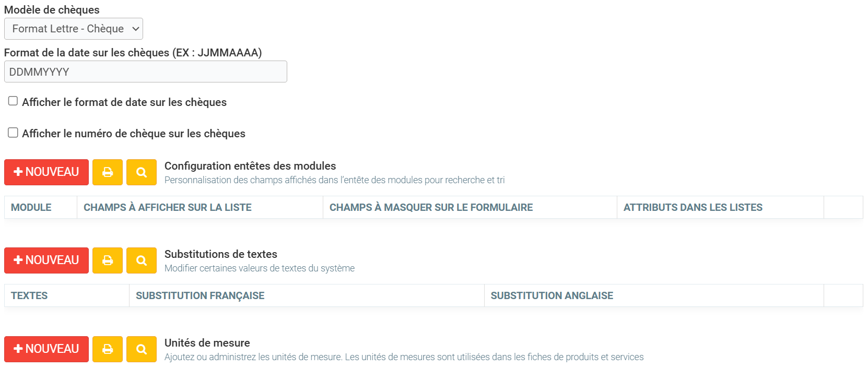
Task: Print the Substitutions de textes list
Action: coord(108,260)
